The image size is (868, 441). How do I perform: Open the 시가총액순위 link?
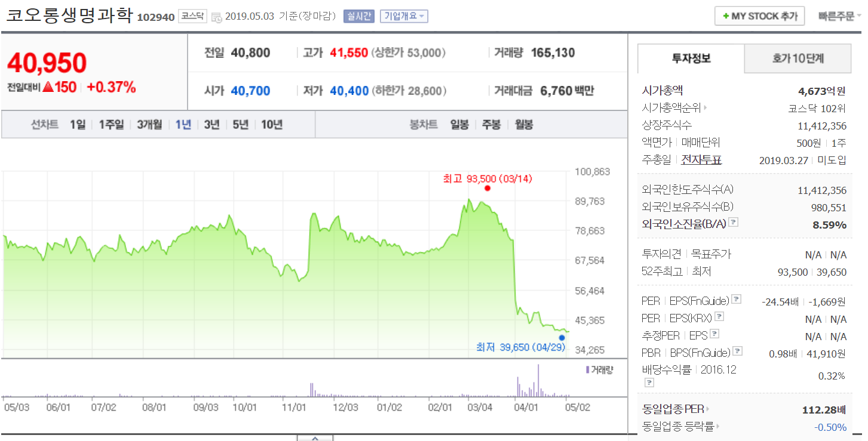[x=671, y=108]
